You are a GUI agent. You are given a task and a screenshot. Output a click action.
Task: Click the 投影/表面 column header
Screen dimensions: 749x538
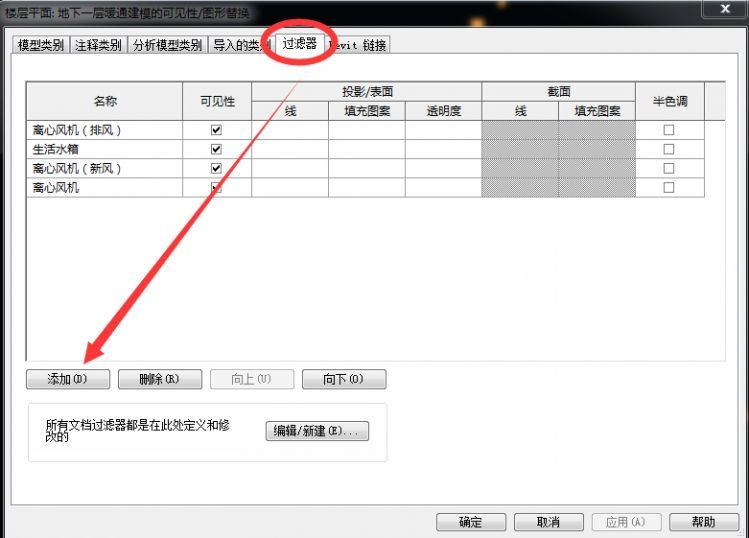tap(367, 91)
